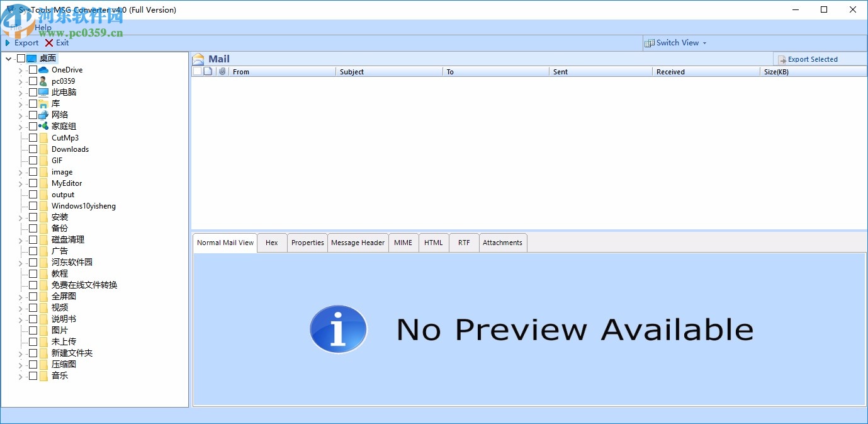The image size is (868, 424).
Task: Click the Export Selected icon
Action: tap(782, 59)
